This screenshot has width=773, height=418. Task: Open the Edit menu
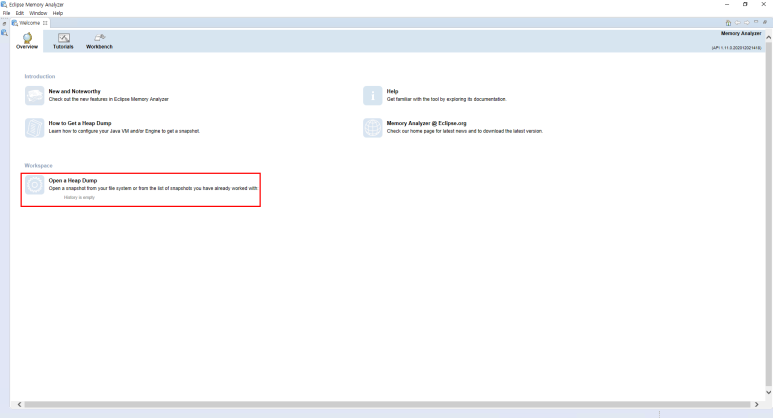(20, 13)
